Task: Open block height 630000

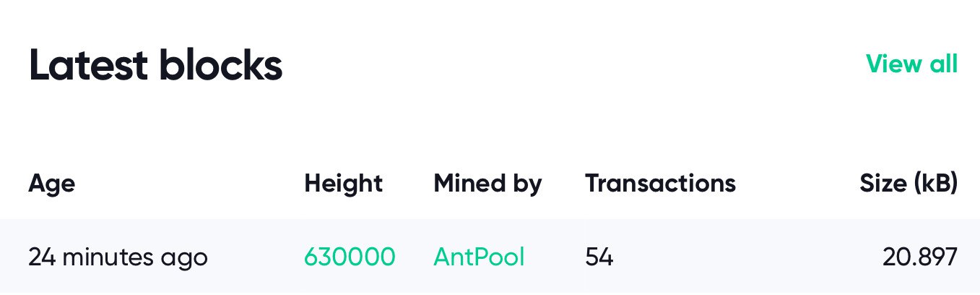Action: tap(350, 257)
